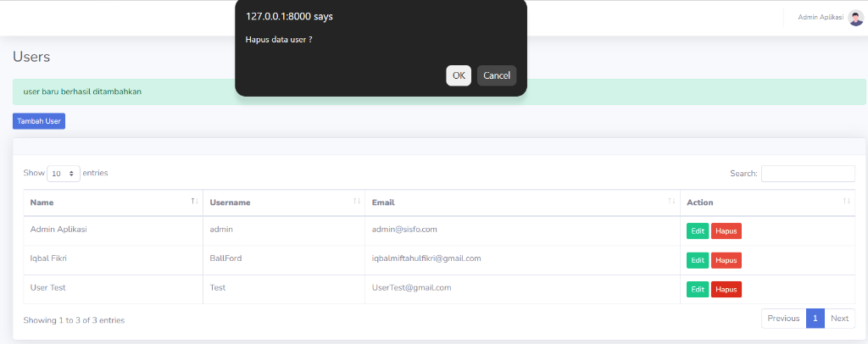Click the admin username cell
Viewport: 868px width, 344px height.
(x=284, y=230)
